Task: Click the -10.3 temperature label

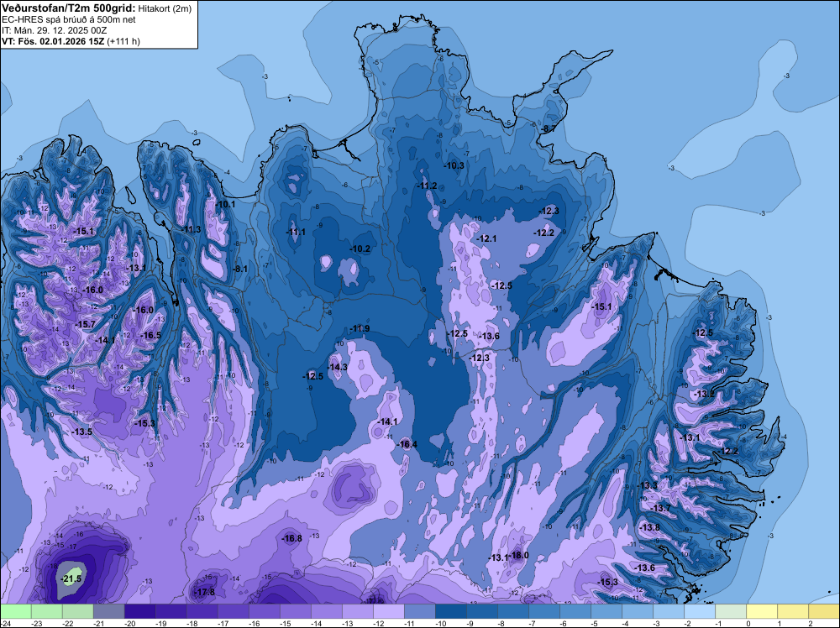Action: pos(454,166)
